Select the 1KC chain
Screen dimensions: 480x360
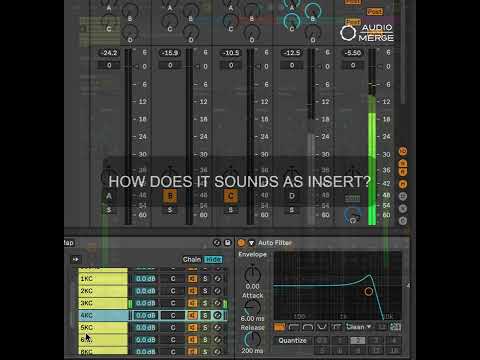(x=103, y=279)
